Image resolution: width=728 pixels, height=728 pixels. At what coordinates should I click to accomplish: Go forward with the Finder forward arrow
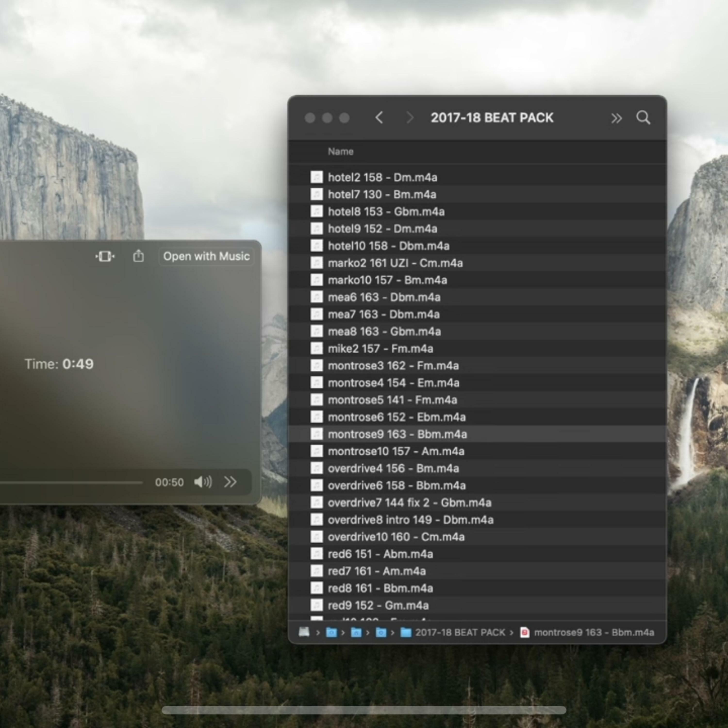click(x=410, y=118)
